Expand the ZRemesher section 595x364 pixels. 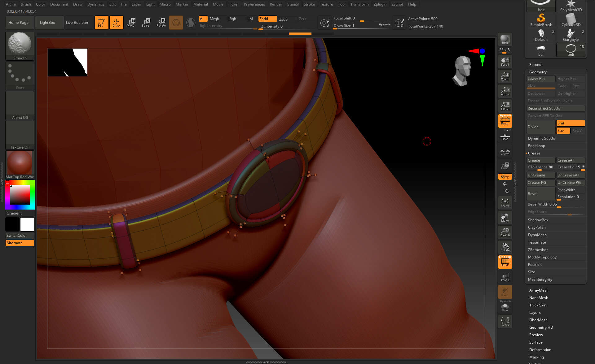(538, 250)
